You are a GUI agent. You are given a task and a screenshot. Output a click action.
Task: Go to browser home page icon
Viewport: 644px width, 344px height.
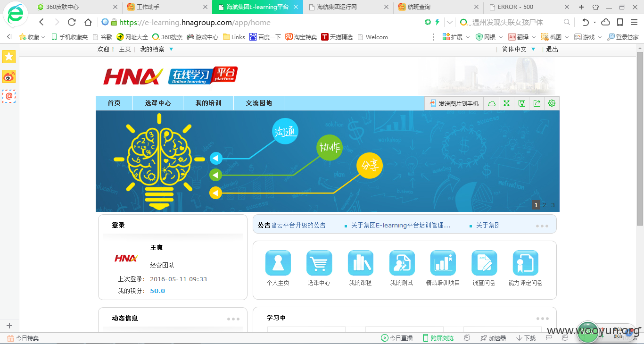tap(88, 22)
